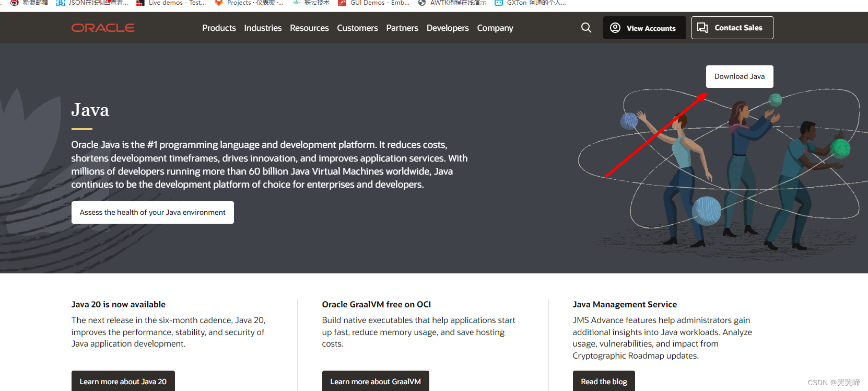Image resolution: width=868 pixels, height=391 pixels.
Task: Click Assess the health of your Java environment
Action: tap(153, 212)
